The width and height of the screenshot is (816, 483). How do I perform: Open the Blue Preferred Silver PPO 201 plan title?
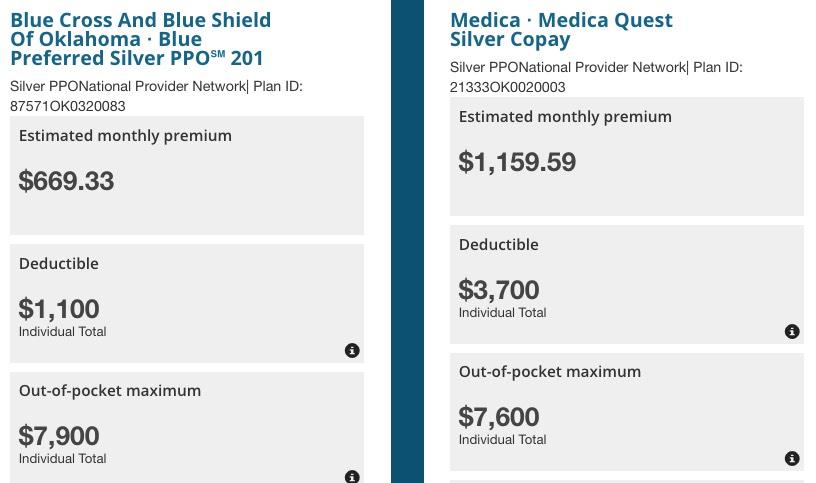[x=140, y=39]
